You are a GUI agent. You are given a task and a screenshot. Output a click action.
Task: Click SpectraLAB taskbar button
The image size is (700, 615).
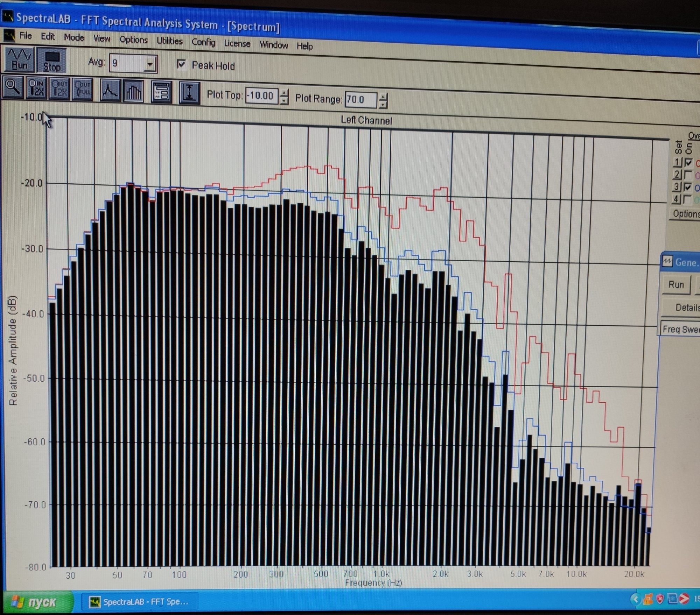tap(139, 602)
